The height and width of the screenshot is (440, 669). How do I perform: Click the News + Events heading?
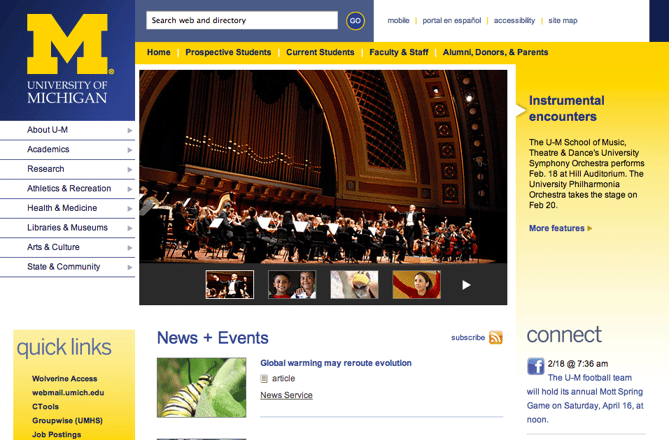click(x=212, y=338)
